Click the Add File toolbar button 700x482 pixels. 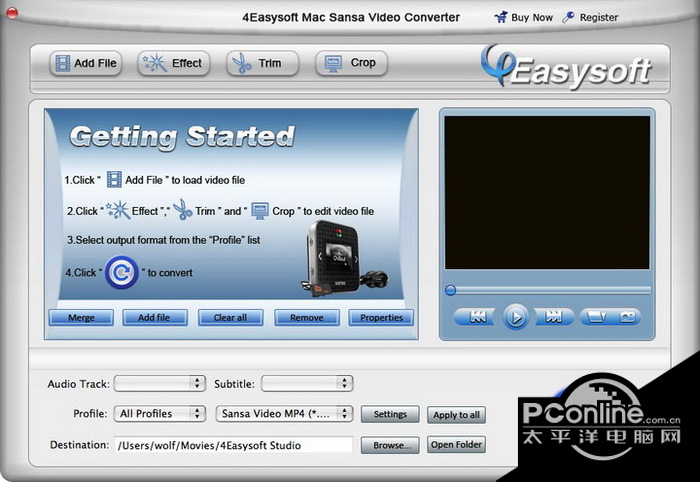point(85,63)
